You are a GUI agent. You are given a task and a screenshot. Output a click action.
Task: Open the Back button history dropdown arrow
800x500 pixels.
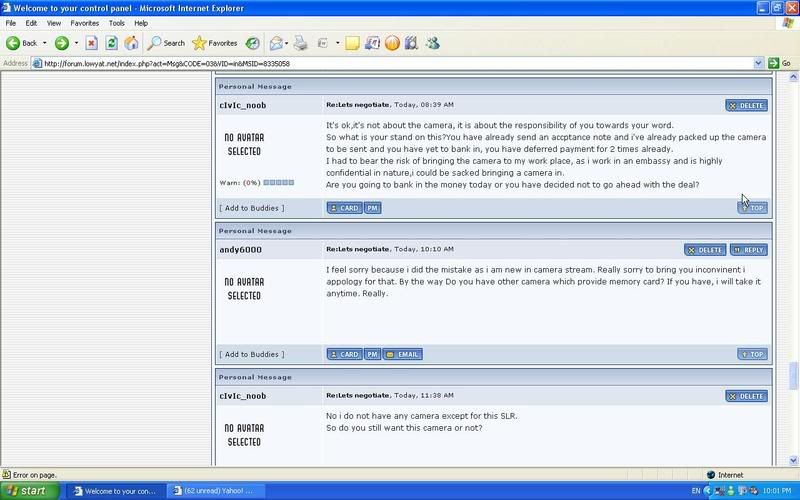pos(45,43)
